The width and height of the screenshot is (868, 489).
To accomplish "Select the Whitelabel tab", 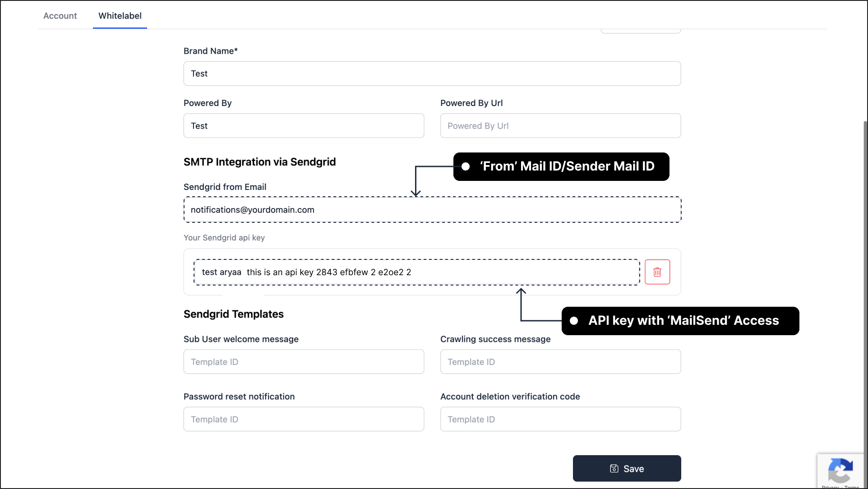I will pos(120,16).
